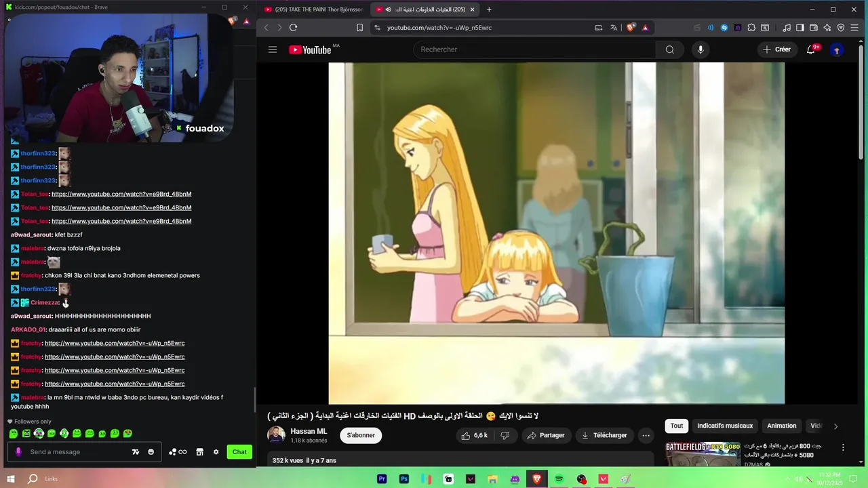868x488 pixels.
Task: Open Discord from taskbar
Action: pyautogui.click(x=515, y=479)
